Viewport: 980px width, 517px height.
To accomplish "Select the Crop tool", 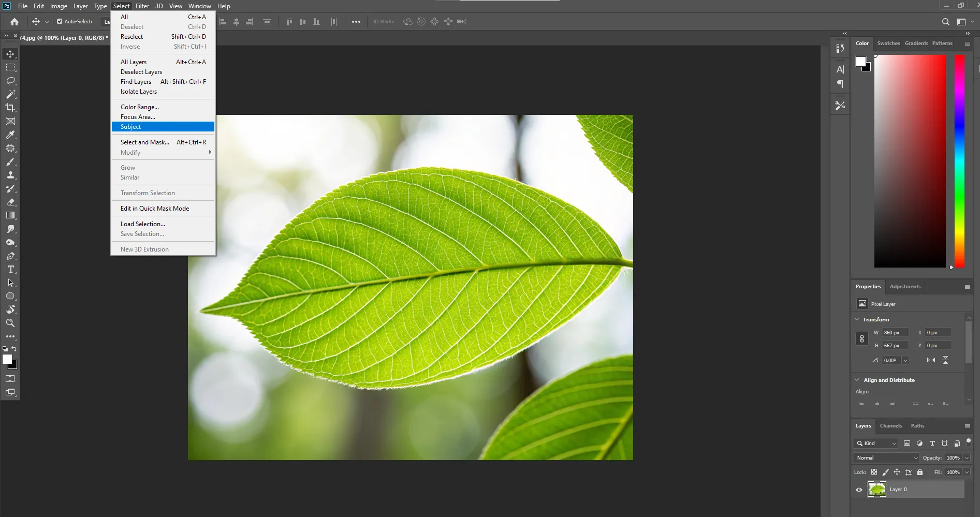I will click(10, 108).
